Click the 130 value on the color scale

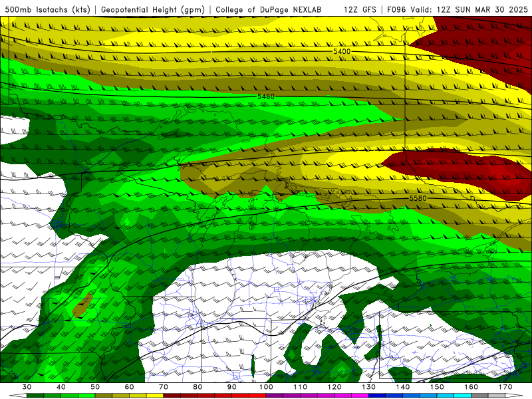click(369, 387)
